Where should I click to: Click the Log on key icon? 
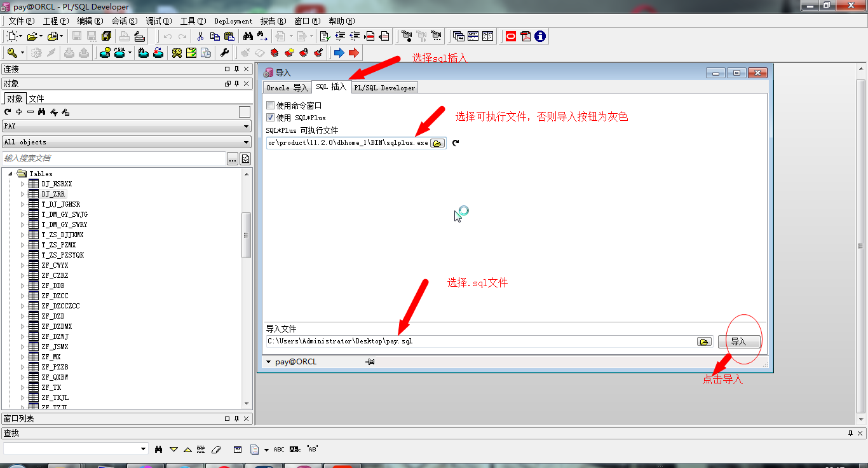(12, 53)
